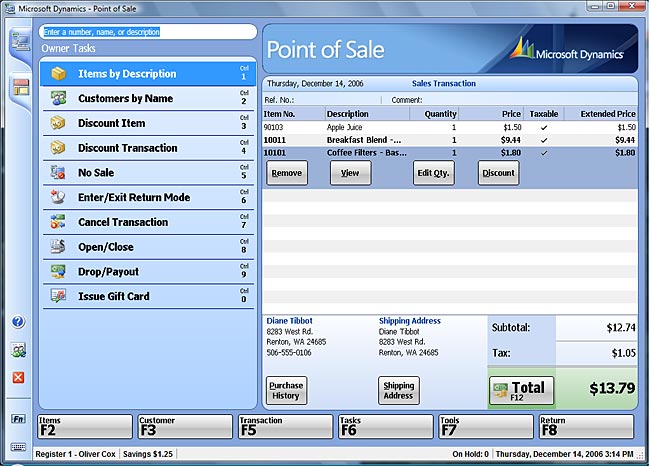The image size is (650, 467).
Task: Click the No Sale task icon
Action: pyautogui.click(x=58, y=172)
